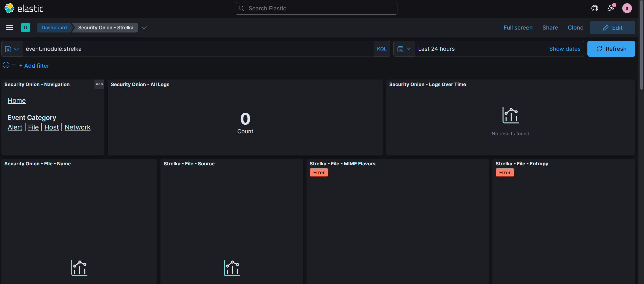This screenshot has height=284, width=644.
Task: Click the page vertical scrollbar
Action: pos(641,45)
